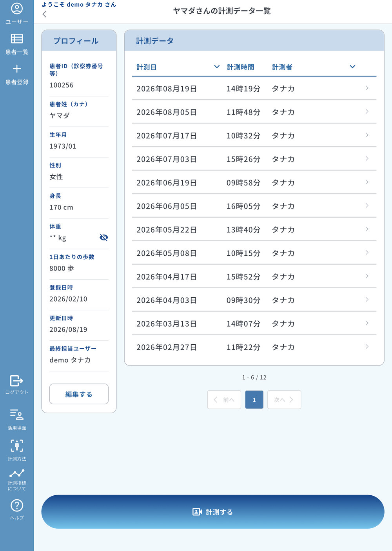Viewport: 392px width, 551px height.
Task: Click the ログアウト logout icon
Action: (x=16, y=380)
